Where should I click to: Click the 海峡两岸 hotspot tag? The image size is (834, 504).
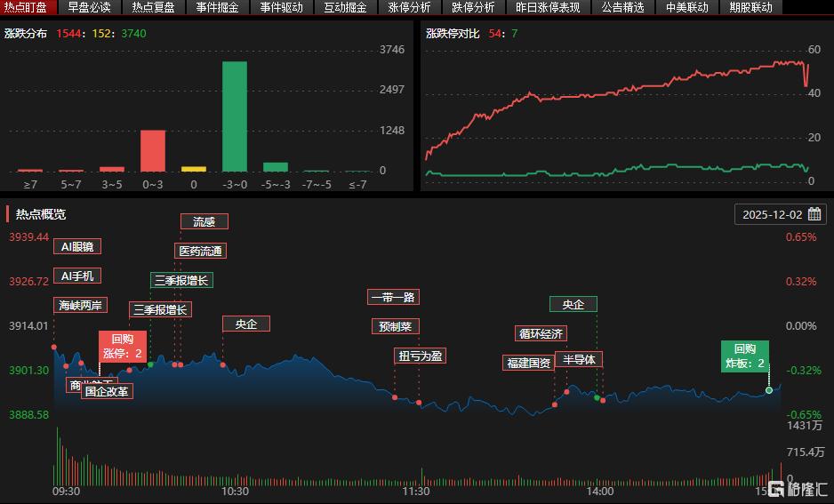tap(81, 305)
